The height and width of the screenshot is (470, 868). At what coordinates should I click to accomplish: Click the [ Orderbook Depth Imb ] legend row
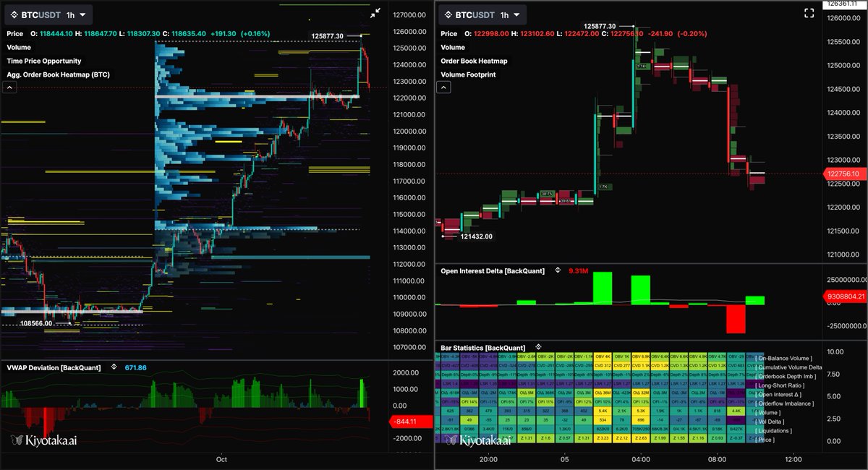click(x=787, y=377)
